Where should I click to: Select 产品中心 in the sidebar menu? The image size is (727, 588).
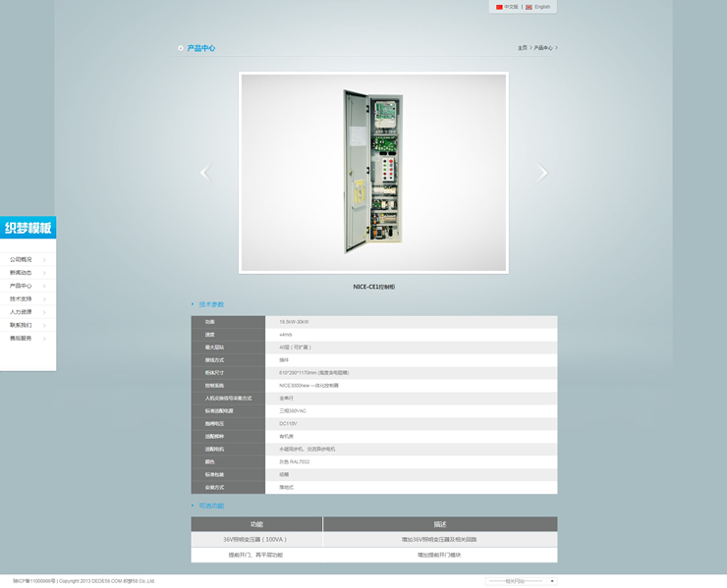click(x=21, y=286)
